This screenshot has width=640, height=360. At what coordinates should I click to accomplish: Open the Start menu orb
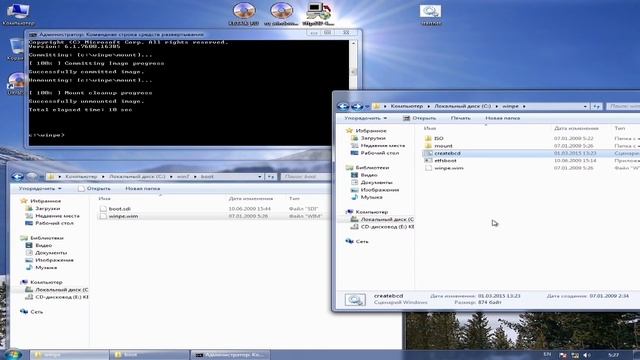click(x=12, y=354)
